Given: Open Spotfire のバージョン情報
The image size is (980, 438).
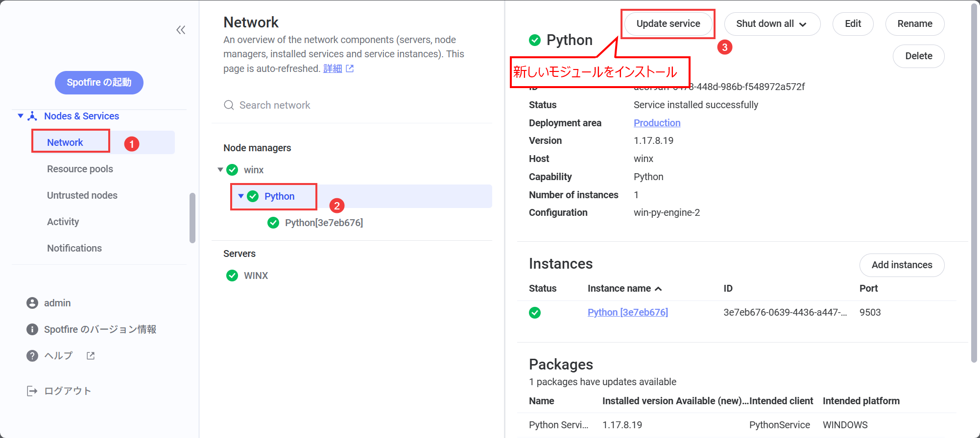Looking at the screenshot, I should 100,329.
